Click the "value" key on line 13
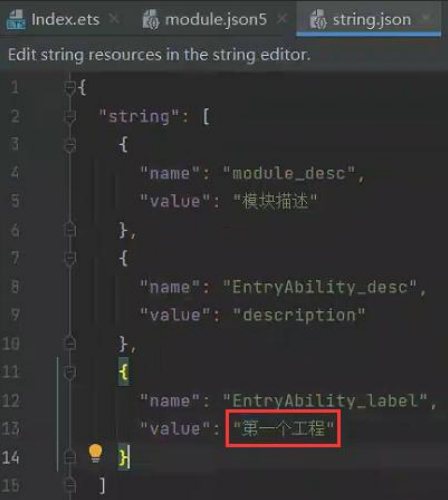Viewport: 448px width, 500px height. click(x=175, y=429)
